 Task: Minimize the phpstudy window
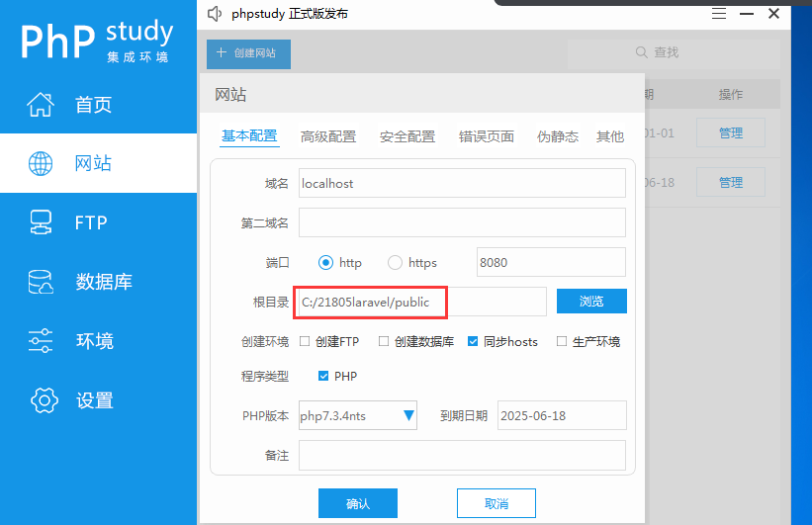point(747,14)
